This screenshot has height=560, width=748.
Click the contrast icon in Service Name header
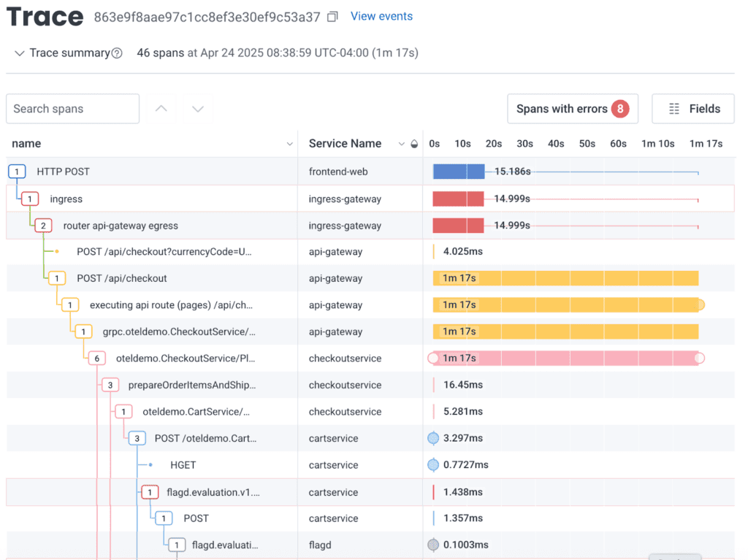click(x=414, y=144)
